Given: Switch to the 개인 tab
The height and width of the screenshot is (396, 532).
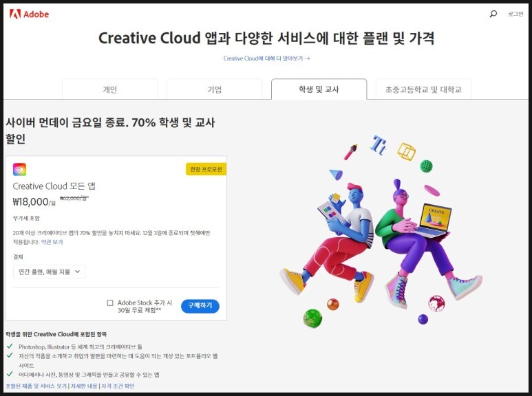Looking at the screenshot, I should pyautogui.click(x=110, y=89).
